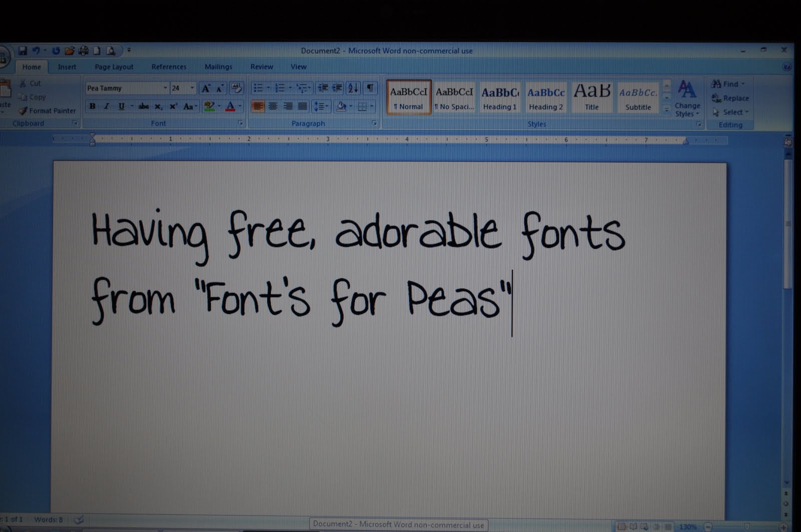Apply the Title style

[592, 98]
